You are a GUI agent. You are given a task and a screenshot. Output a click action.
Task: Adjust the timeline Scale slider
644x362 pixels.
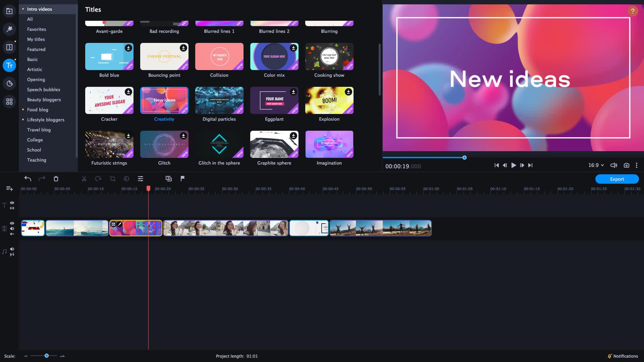[46, 356]
